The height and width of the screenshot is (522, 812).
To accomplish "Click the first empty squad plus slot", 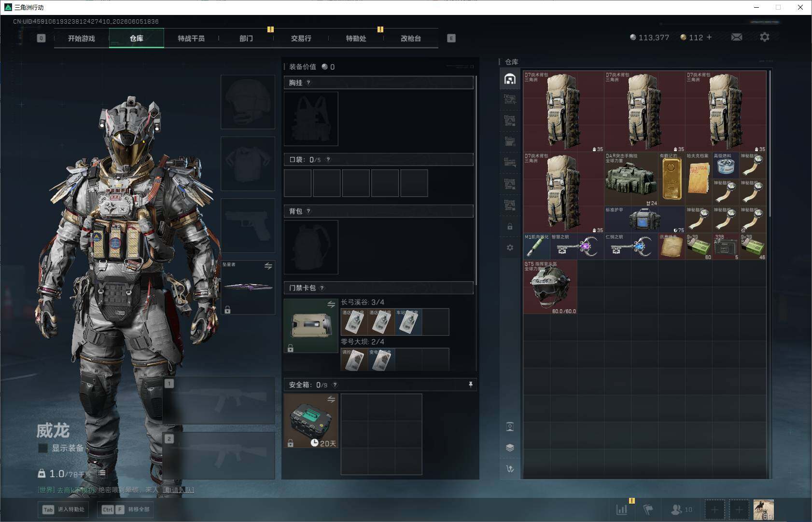I will click(x=715, y=509).
